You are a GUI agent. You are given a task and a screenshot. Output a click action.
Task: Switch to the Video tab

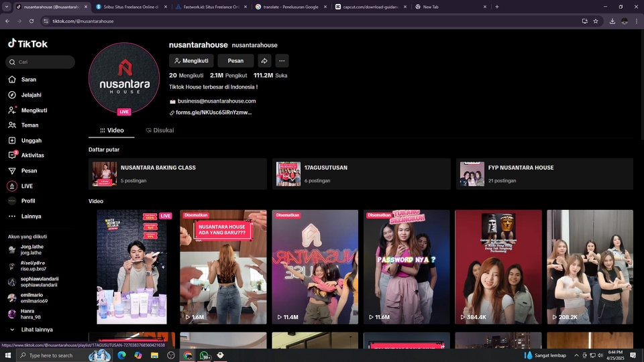pyautogui.click(x=112, y=130)
